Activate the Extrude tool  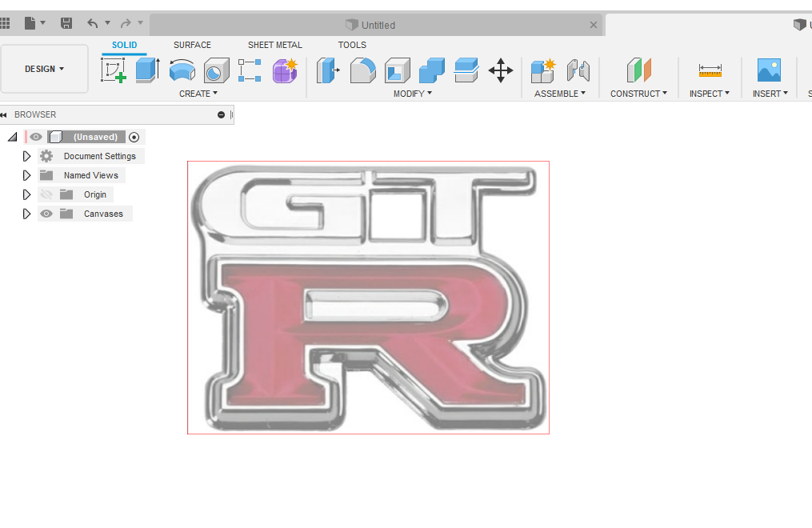(147, 70)
